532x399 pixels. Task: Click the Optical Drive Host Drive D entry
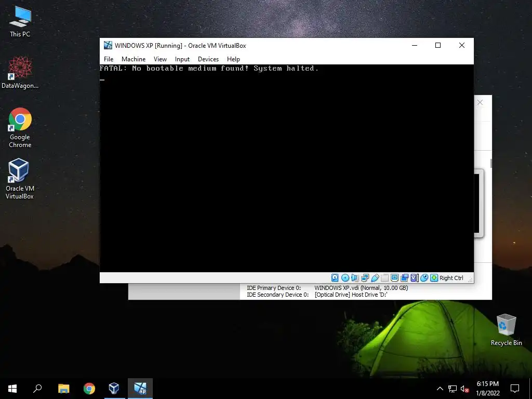point(351,295)
